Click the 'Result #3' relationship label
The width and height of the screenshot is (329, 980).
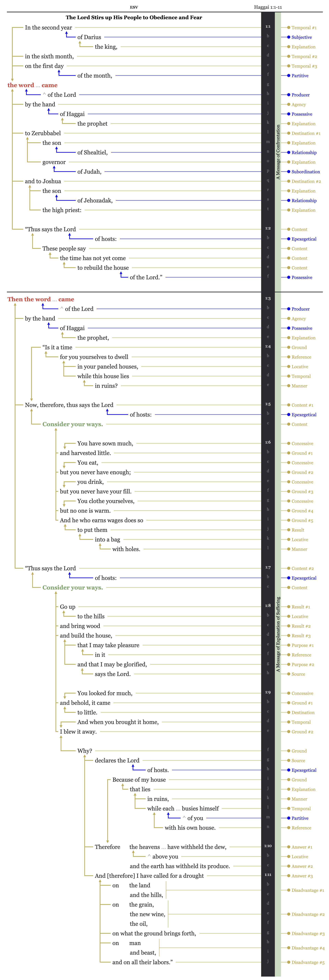pyautogui.click(x=301, y=636)
